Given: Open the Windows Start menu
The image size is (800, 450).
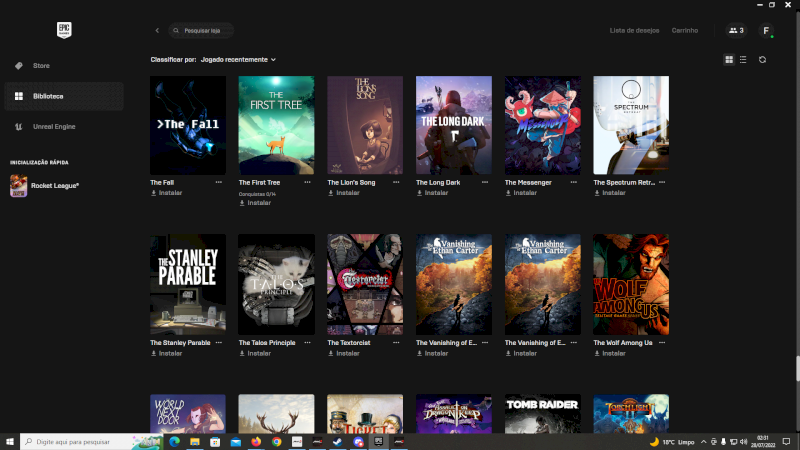Looking at the screenshot, I should pos(10,442).
